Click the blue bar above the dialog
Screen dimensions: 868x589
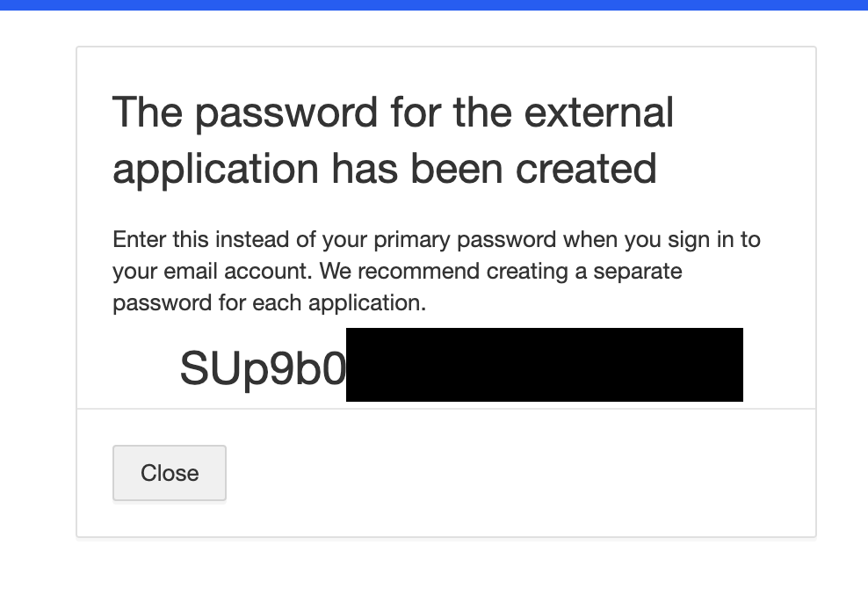click(x=434, y=5)
